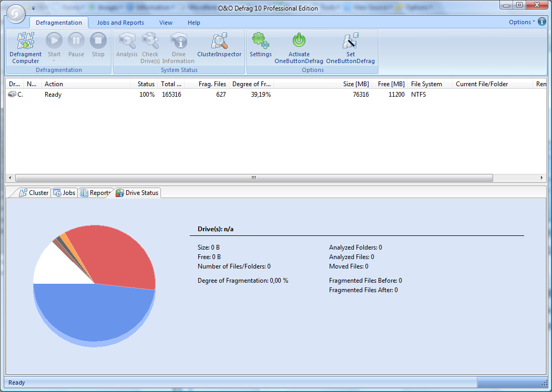Viewport: 552px width, 392px height.
Task: Sort by the Frag. Files column header
Action: pos(207,84)
